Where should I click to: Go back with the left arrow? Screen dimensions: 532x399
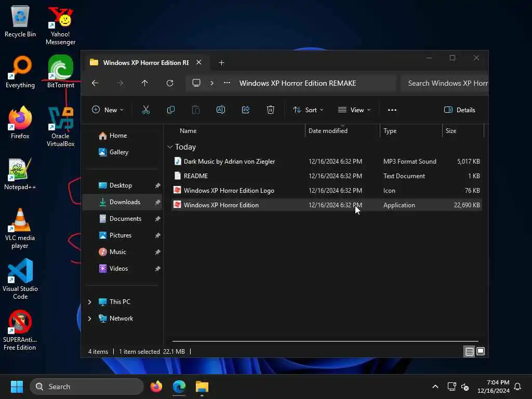[95, 83]
